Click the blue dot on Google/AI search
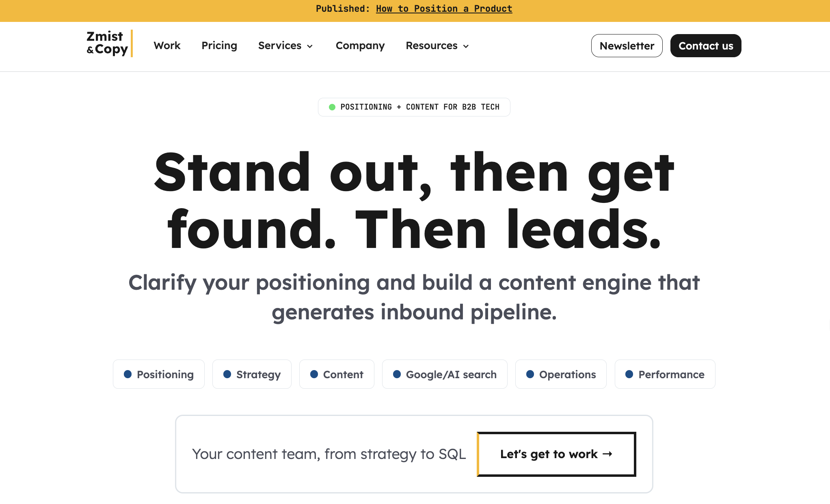The height and width of the screenshot is (504, 830). point(397,374)
